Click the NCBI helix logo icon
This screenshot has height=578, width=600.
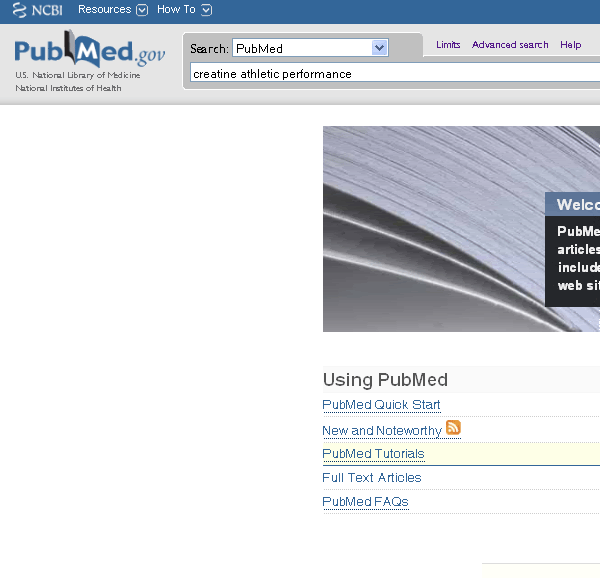[19, 10]
